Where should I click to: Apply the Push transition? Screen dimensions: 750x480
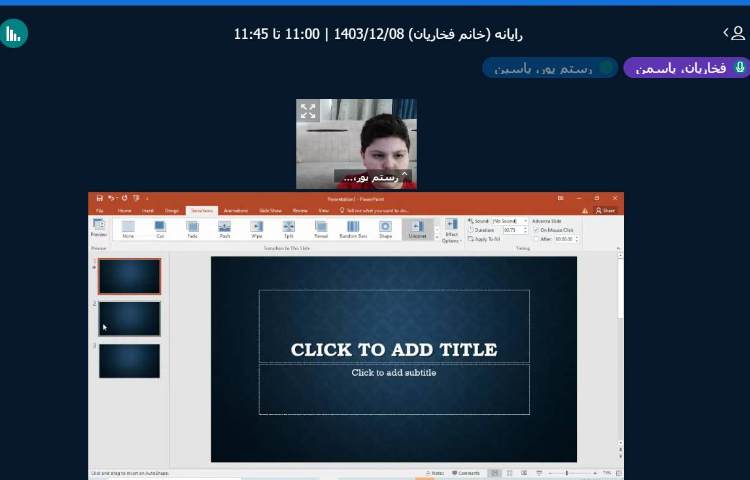pos(224,229)
